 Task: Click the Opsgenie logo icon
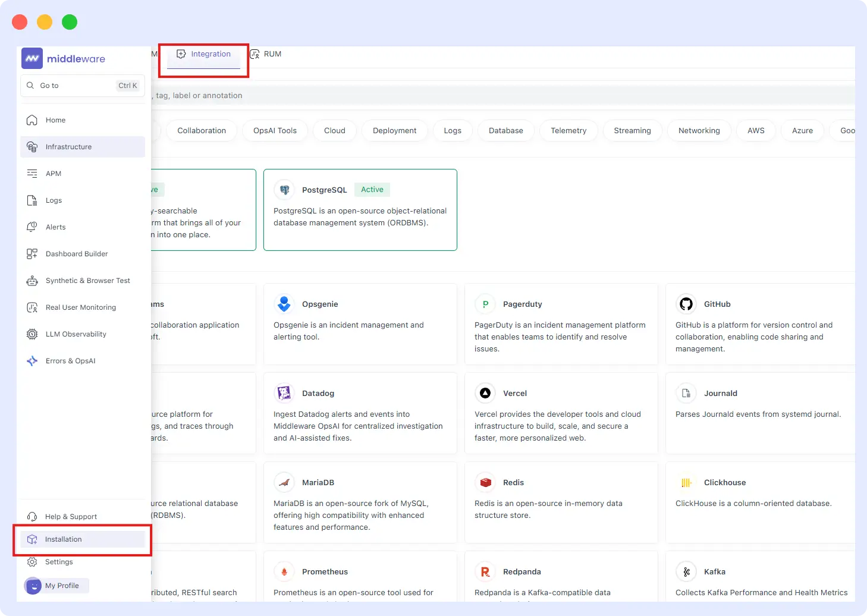[284, 304]
